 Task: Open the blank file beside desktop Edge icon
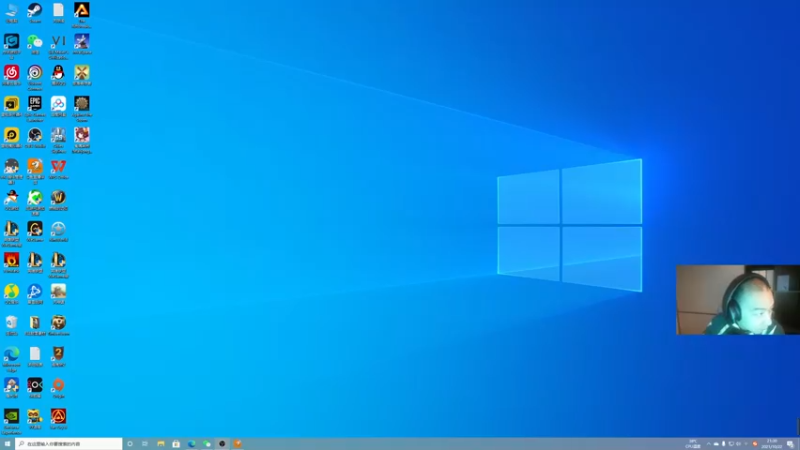pyautogui.click(x=35, y=356)
